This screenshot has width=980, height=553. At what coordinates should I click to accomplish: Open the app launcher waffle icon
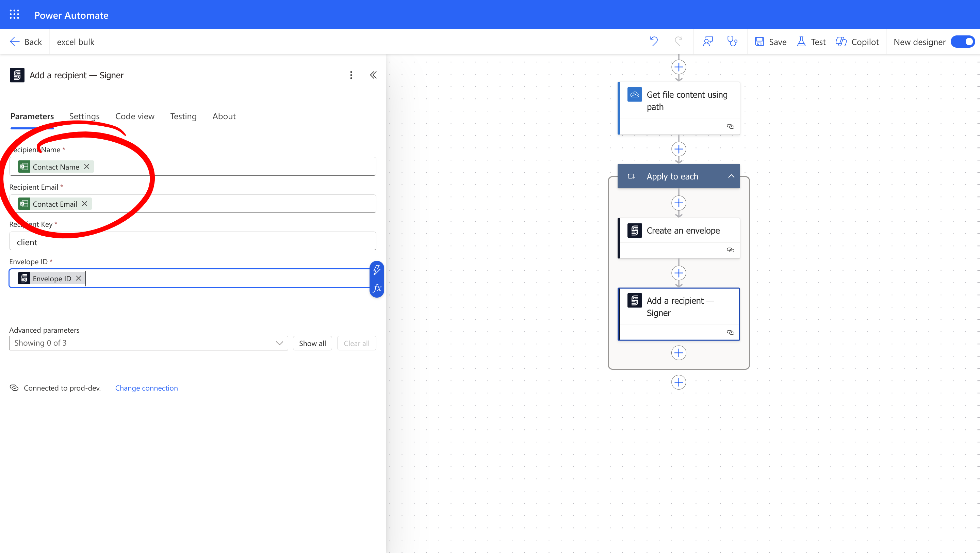coord(14,15)
